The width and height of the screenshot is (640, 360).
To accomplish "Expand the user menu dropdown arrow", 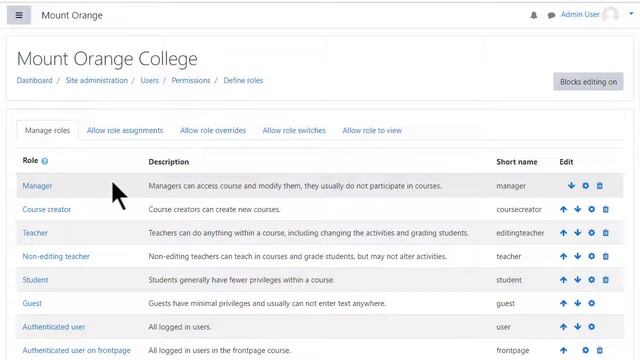I will pyautogui.click(x=631, y=13).
